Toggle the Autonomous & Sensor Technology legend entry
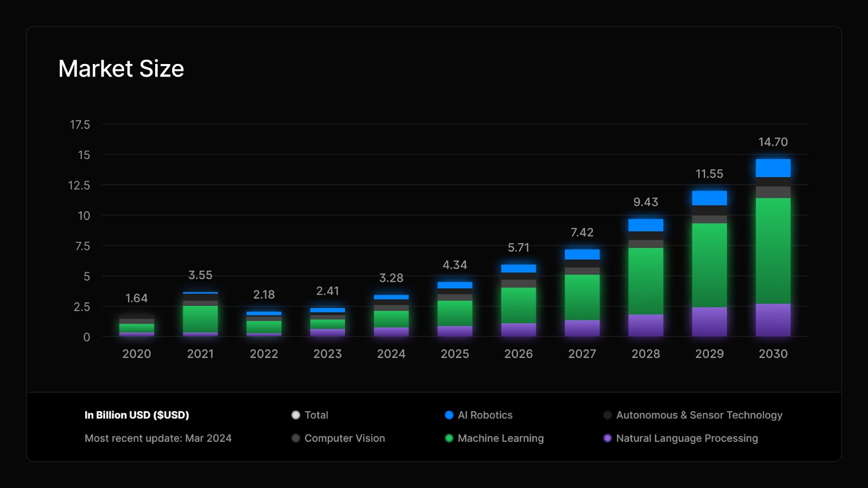The height and width of the screenshot is (488, 868). [x=693, y=415]
